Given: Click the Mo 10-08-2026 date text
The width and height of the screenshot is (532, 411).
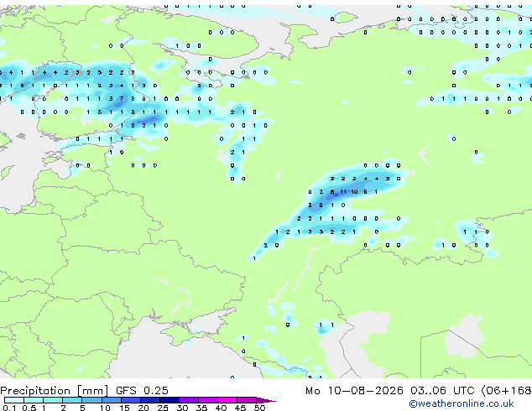Looking at the screenshot, I should click(x=354, y=391).
